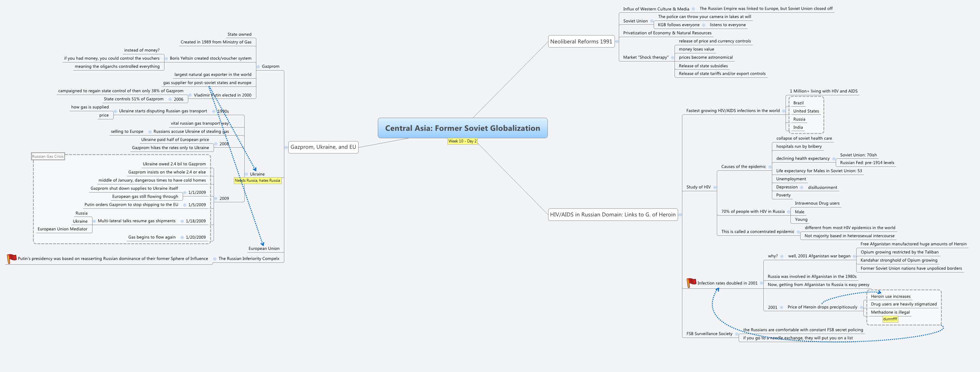The height and width of the screenshot is (372, 980).
Task: Collapse the "2009" gas crisis timeline branch
Action: (215, 198)
